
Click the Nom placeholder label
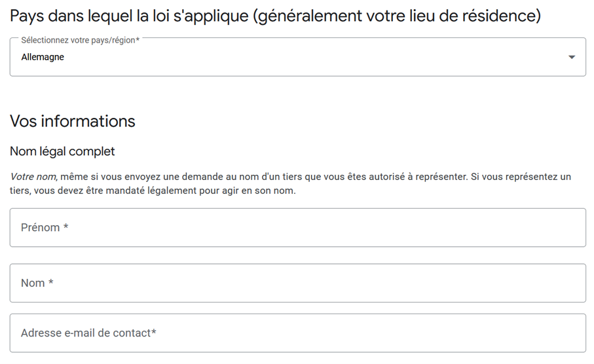(33, 283)
